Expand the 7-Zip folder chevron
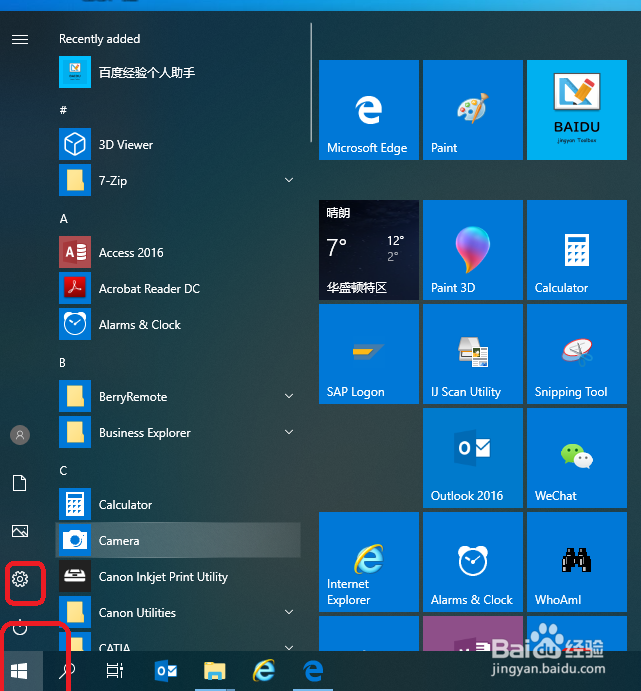Screen dimensions: 641x691 [x=289, y=180]
